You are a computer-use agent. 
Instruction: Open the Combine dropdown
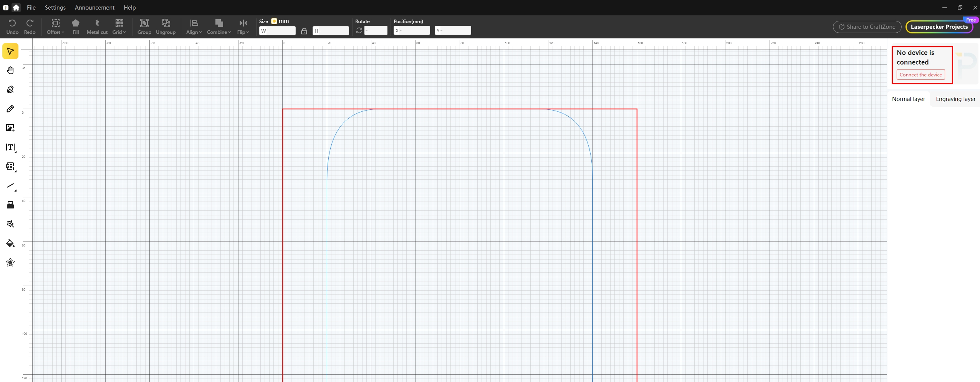tap(219, 27)
